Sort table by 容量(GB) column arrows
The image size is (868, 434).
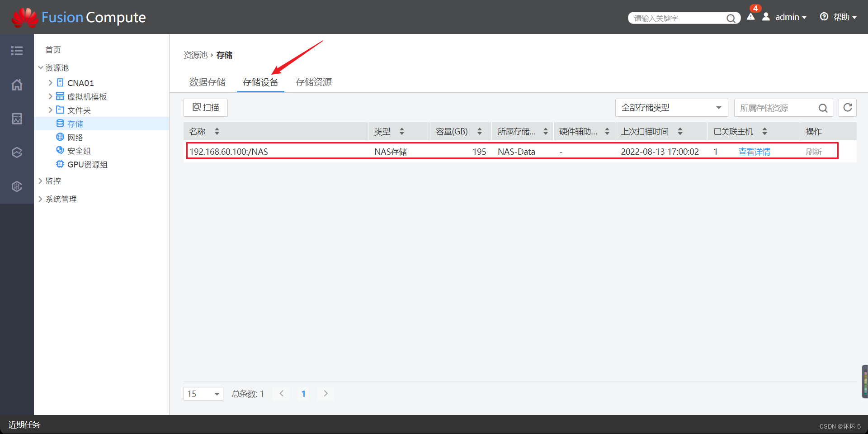480,131
